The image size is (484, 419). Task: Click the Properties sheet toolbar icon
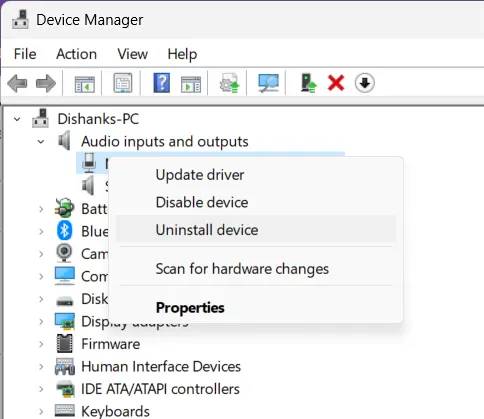point(123,83)
